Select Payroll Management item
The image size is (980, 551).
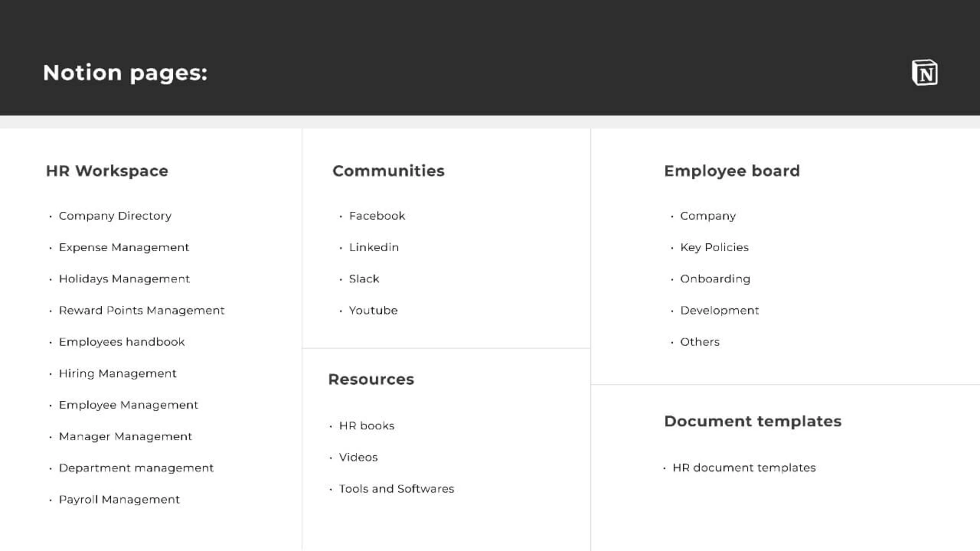(119, 500)
